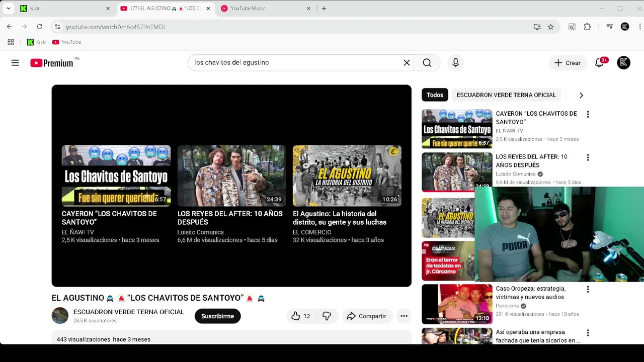Click the Compartir share button

(367, 316)
